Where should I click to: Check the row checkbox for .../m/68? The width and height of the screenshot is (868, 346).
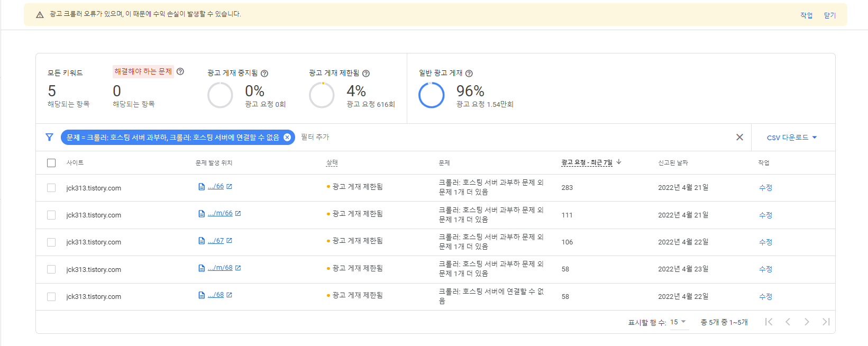tap(51, 269)
